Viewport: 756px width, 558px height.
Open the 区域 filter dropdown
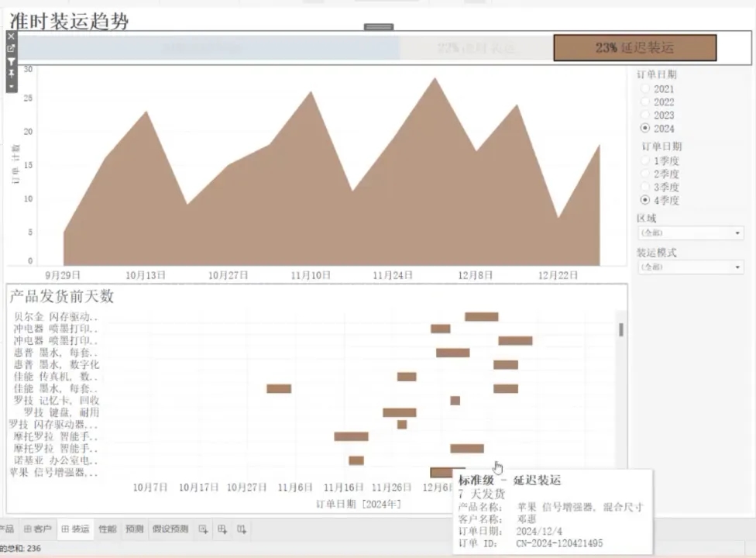pyautogui.click(x=689, y=232)
